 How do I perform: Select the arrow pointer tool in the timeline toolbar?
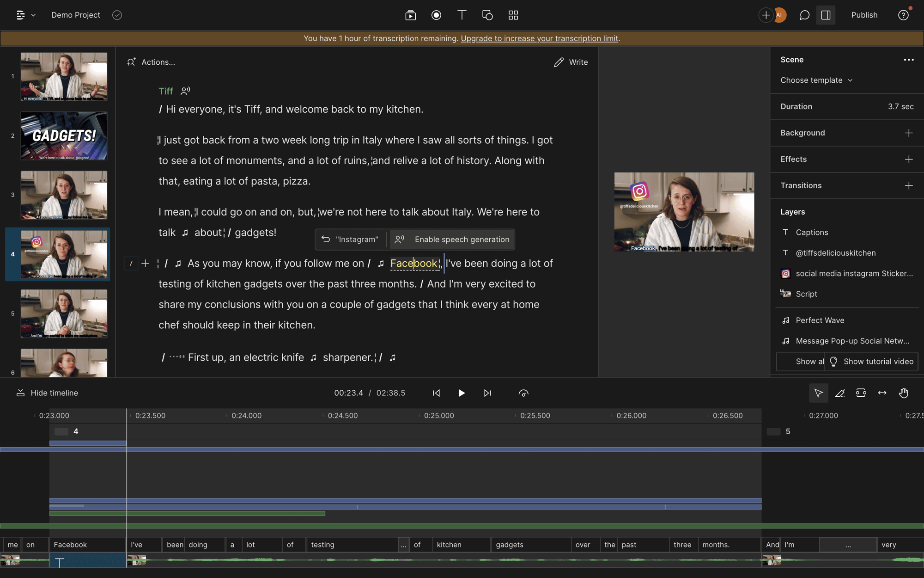(x=819, y=393)
